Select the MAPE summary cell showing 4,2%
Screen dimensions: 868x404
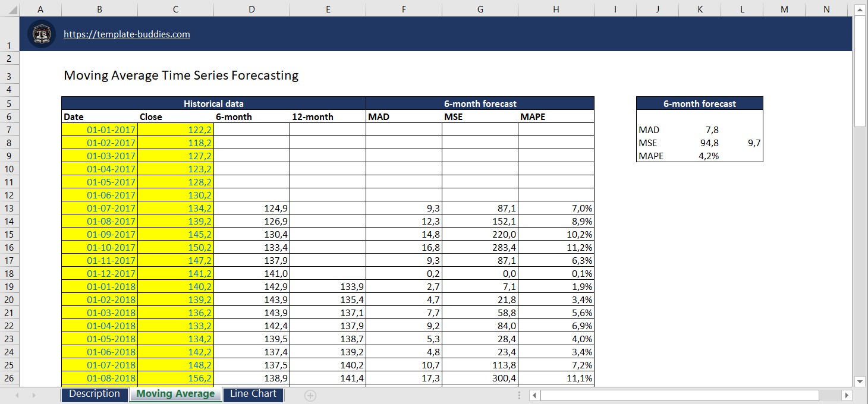tap(700, 156)
